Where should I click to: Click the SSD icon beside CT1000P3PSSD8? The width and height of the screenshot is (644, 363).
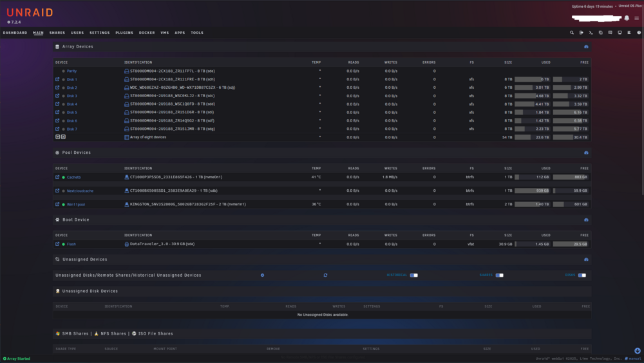click(x=126, y=177)
